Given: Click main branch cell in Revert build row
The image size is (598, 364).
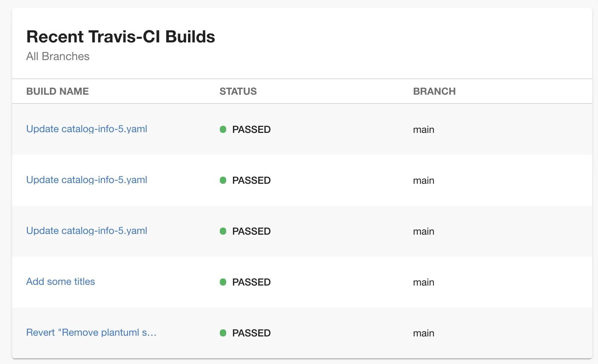Looking at the screenshot, I should [x=423, y=333].
